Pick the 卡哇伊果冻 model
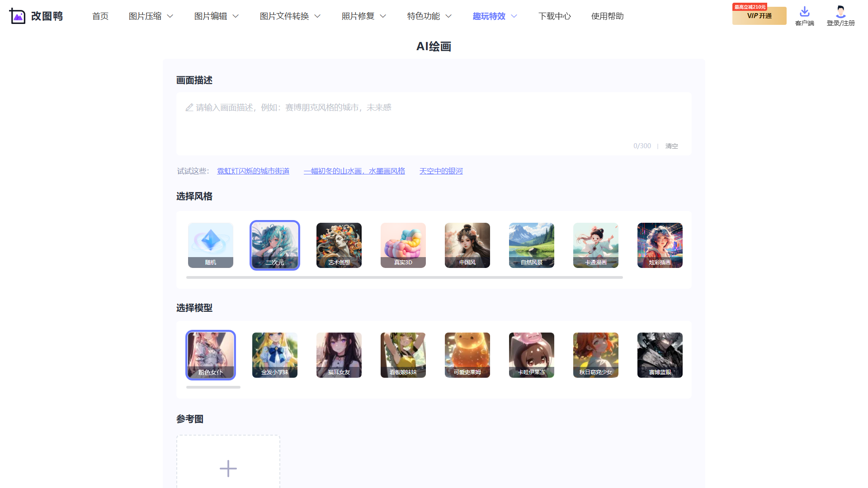This screenshot has height=488, width=868. coord(532,355)
